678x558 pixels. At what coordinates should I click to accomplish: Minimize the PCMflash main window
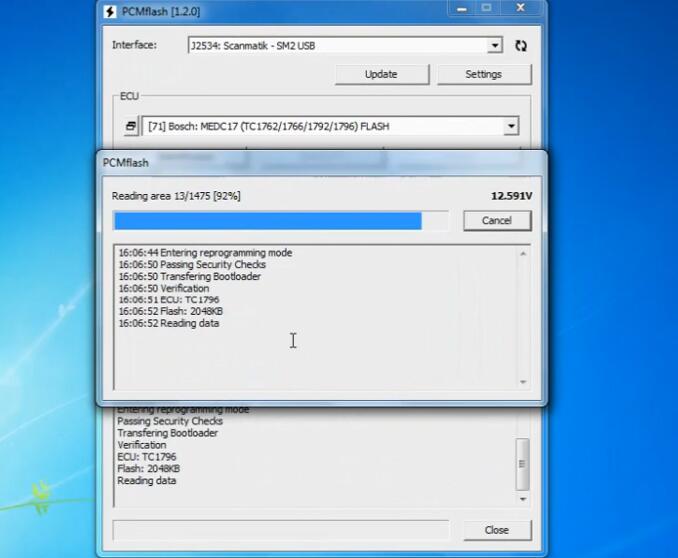pyautogui.click(x=462, y=9)
